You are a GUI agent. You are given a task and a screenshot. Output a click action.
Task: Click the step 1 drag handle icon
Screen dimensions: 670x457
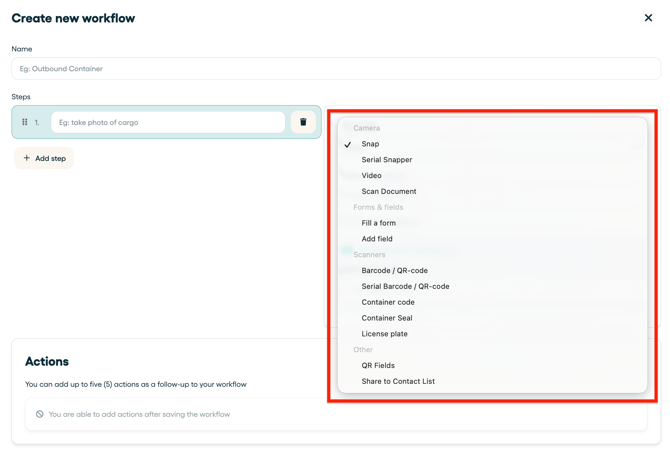[x=25, y=122]
